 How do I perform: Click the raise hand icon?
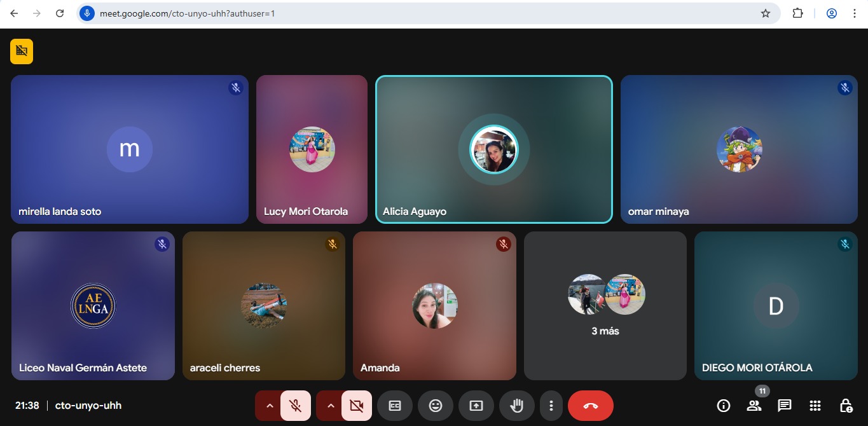[516, 406]
